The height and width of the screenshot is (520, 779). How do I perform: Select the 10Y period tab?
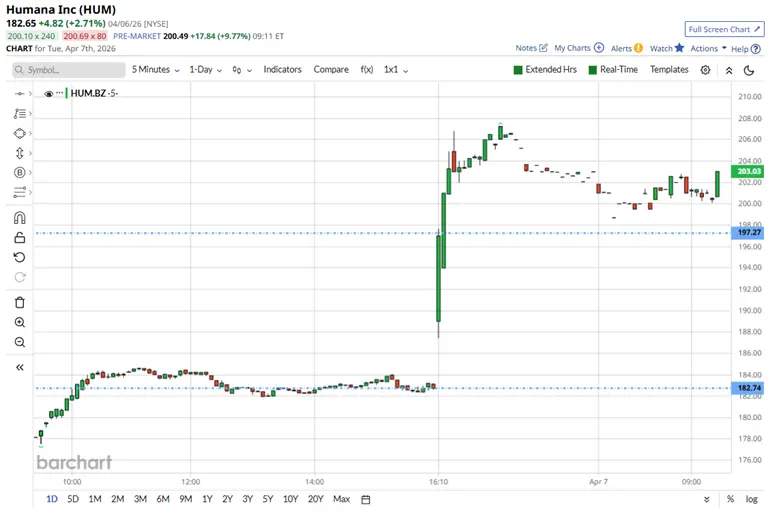pos(290,499)
